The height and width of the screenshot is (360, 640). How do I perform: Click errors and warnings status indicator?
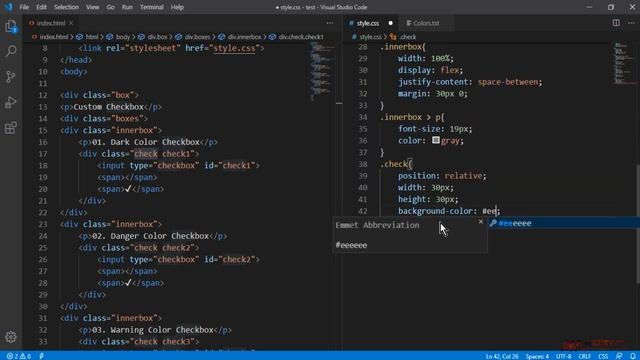(x=19, y=356)
